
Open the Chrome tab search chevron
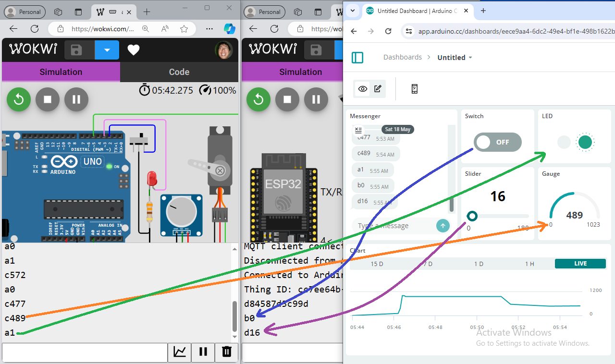[x=353, y=11]
